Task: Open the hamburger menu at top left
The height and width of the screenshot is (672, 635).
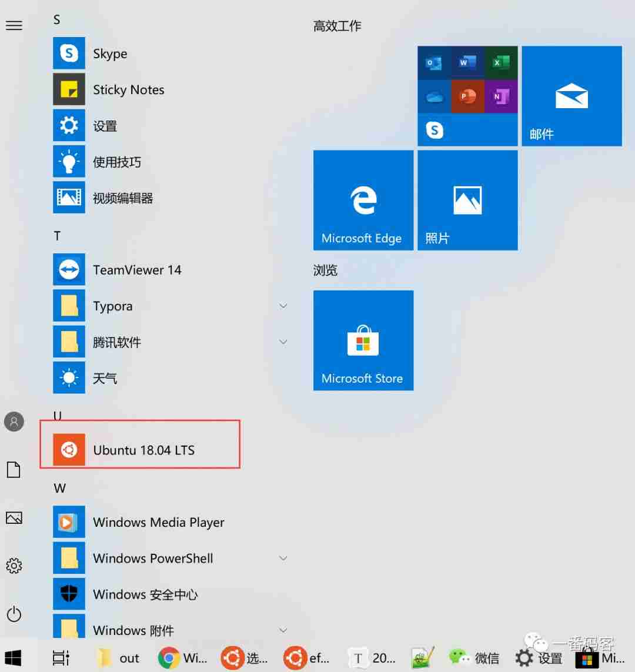Action: pos(14,25)
